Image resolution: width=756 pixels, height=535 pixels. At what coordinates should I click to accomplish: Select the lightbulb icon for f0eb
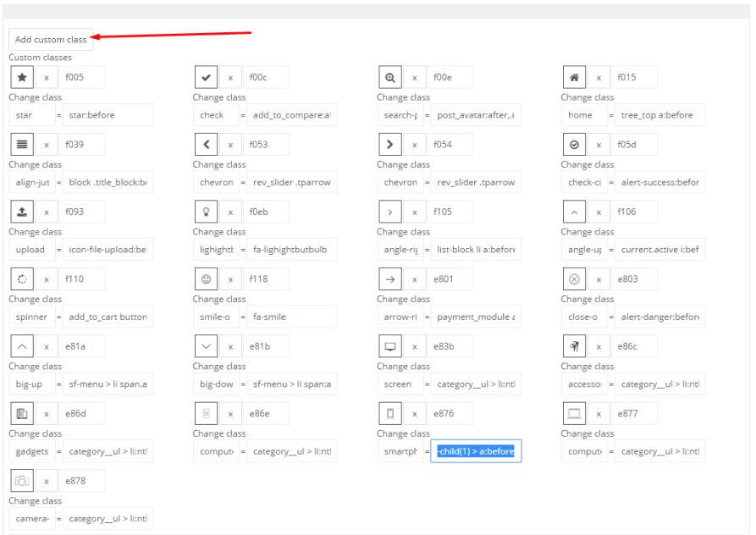pos(206,212)
